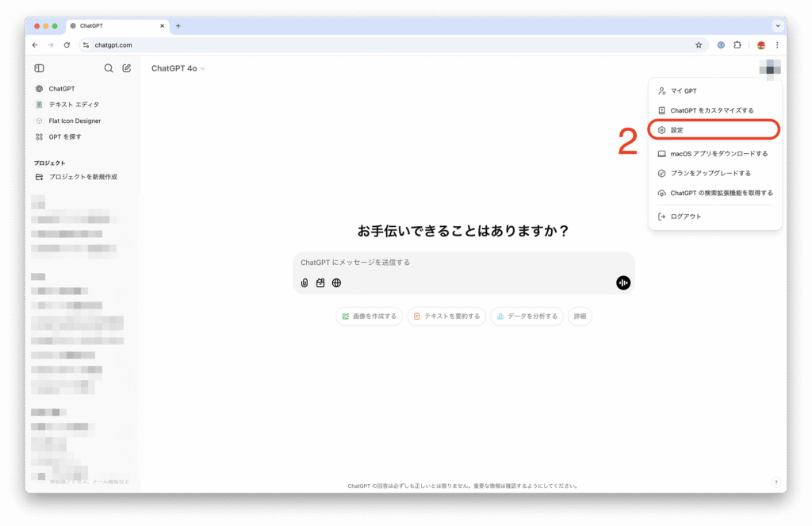Select the ChatGPT browser tab
The image size is (812, 526).
click(x=117, y=26)
